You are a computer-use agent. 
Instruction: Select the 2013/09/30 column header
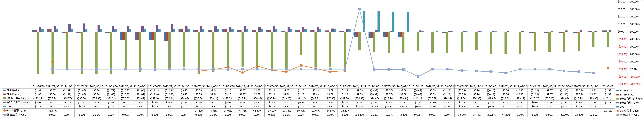pos(169,86)
